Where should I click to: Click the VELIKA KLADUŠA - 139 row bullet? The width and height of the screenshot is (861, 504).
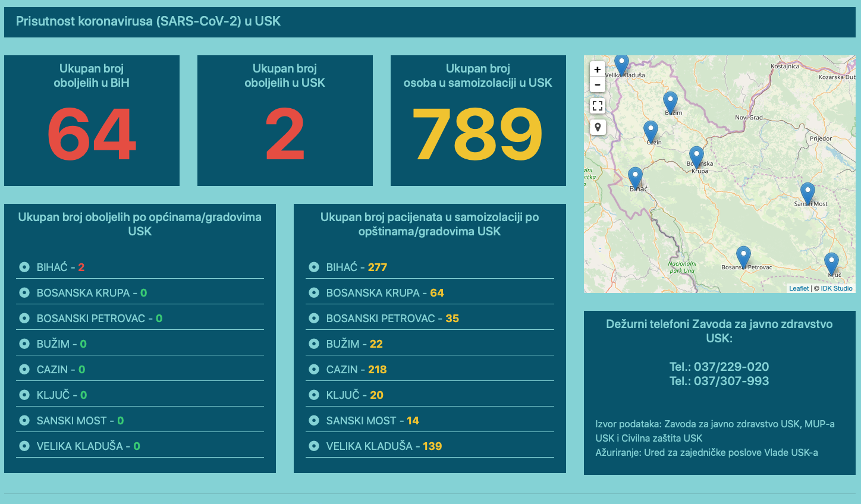[x=314, y=446]
